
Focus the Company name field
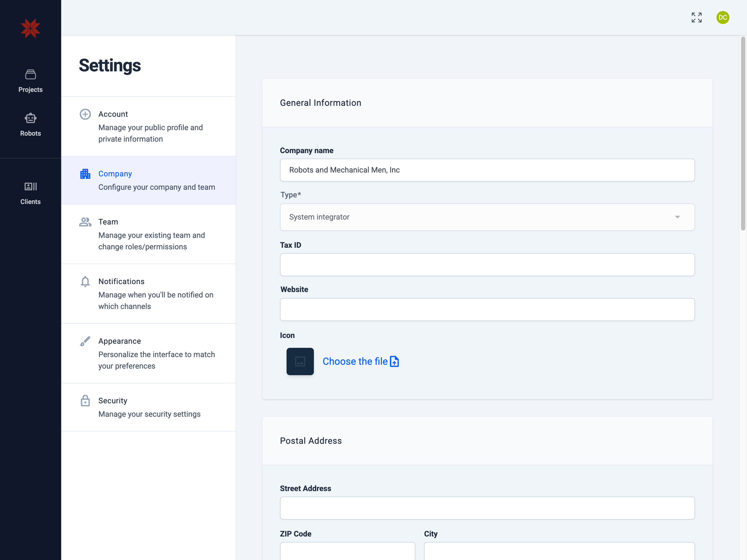click(x=487, y=170)
